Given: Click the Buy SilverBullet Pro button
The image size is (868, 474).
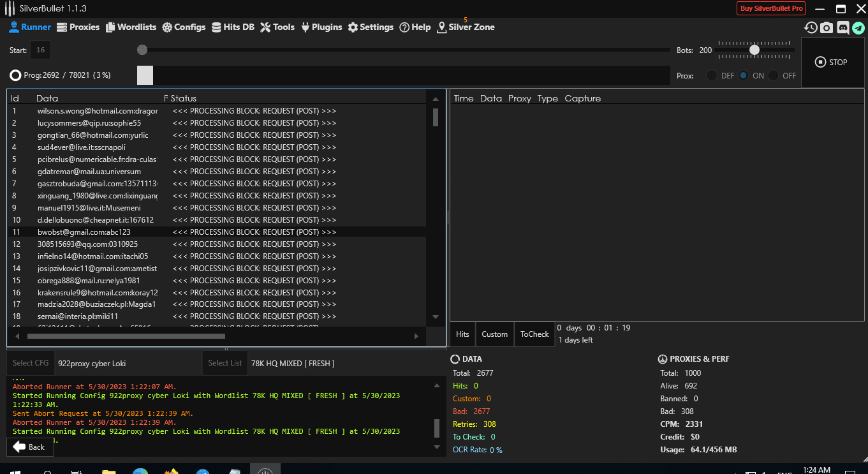Looking at the screenshot, I should point(771,8).
